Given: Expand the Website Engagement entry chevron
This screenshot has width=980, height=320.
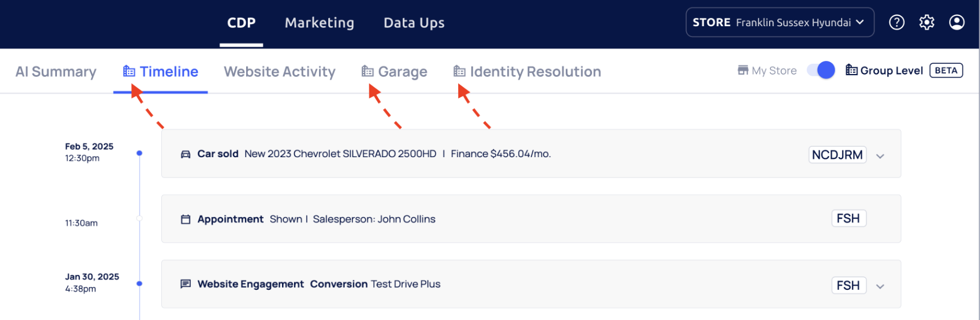Looking at the screenshot, I should pyautogui.click(x=880, y=286).
